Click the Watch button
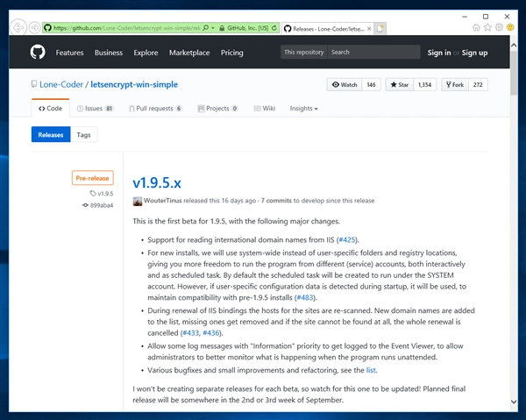The height and width of the screenshot is (420, 526). (345, 84)
